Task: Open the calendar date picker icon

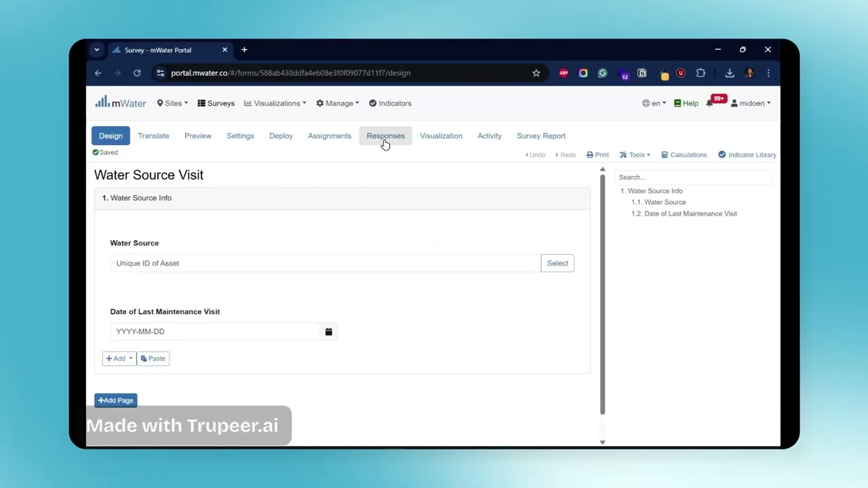Action: tap(329, 331)
